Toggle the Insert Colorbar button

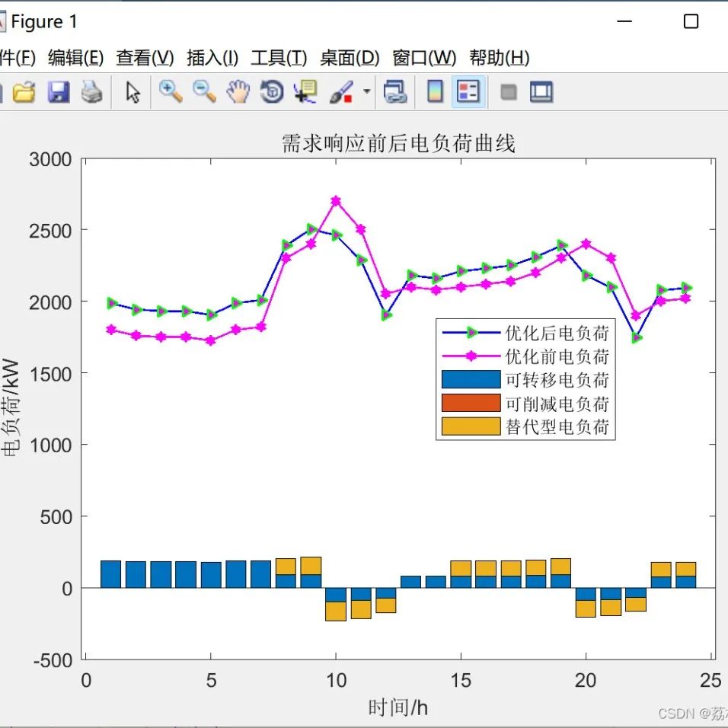pyautogui.click(x=435, y=91)
